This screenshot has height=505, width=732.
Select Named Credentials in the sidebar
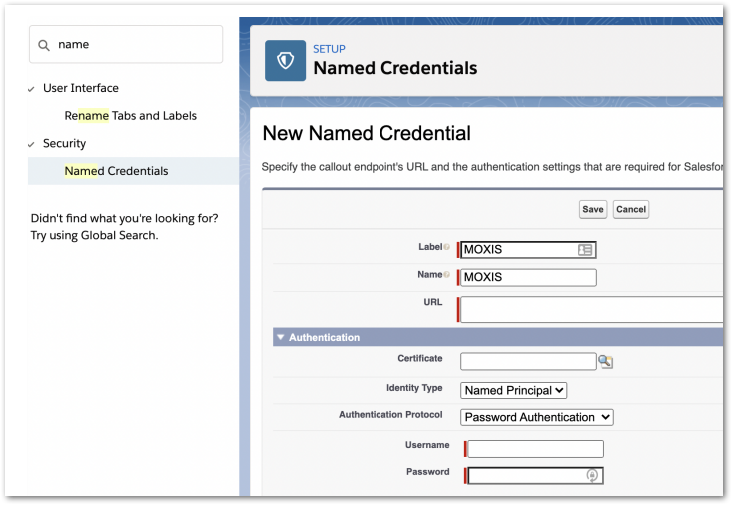point(116,171)
